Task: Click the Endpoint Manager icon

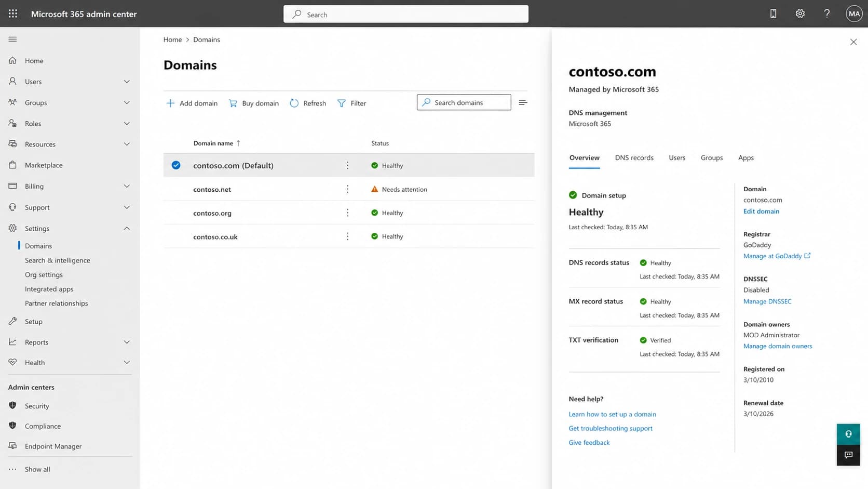Action: 13,446
